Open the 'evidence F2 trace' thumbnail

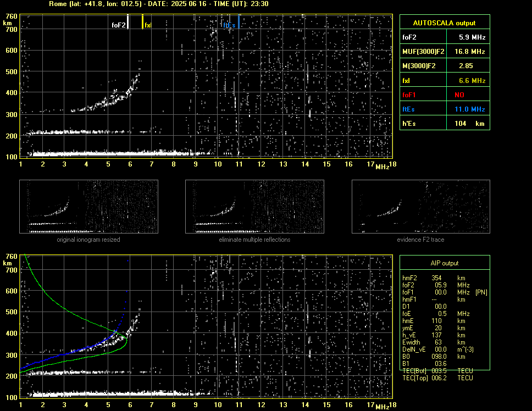421,207
